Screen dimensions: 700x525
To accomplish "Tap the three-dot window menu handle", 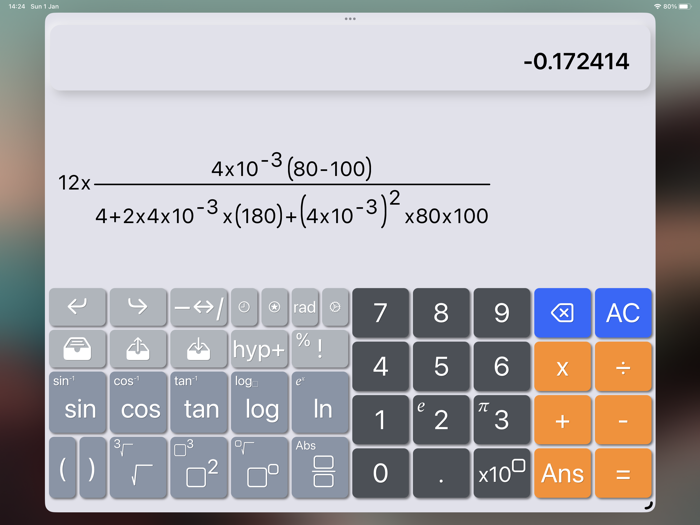I will [350, 19].
